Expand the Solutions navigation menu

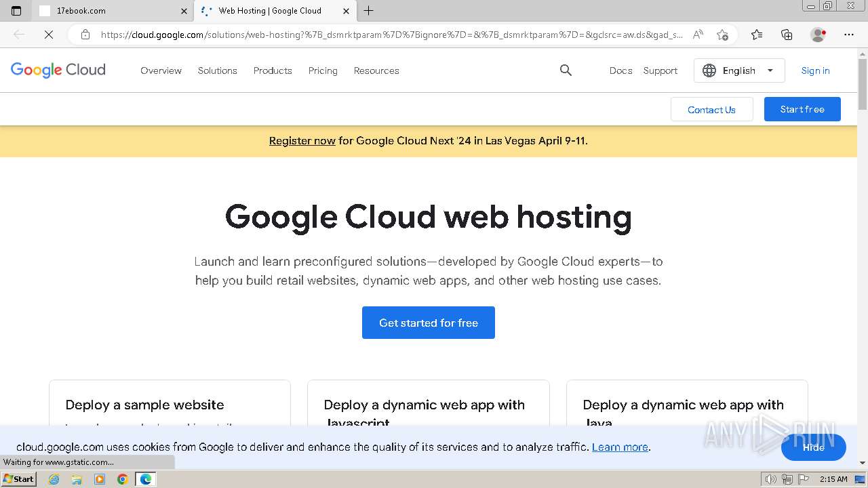(x=217, y=70)
